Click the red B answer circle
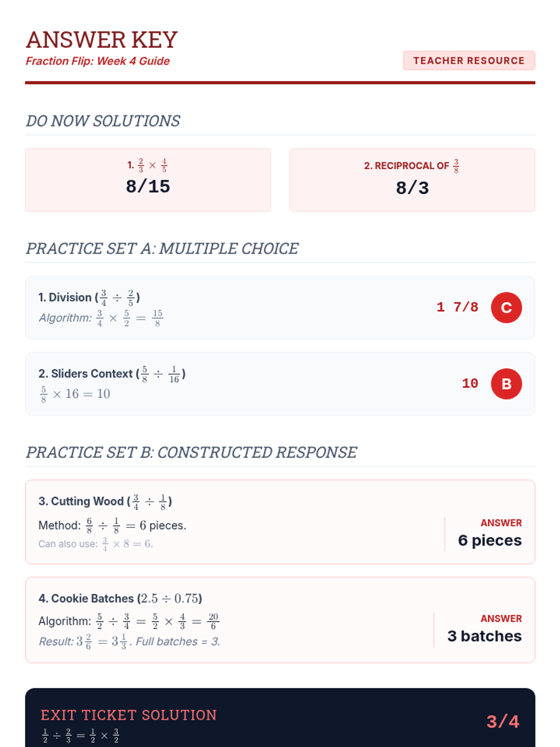560x747 pixels. coord(506,384)
